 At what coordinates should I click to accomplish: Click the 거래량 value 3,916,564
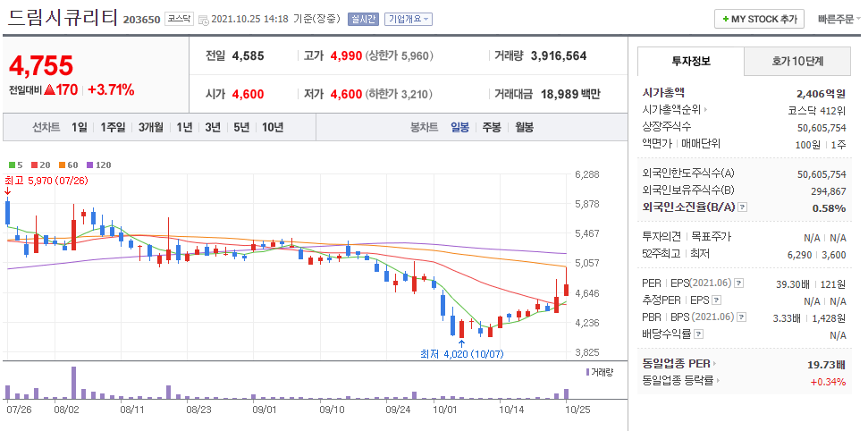coord(559,56)
